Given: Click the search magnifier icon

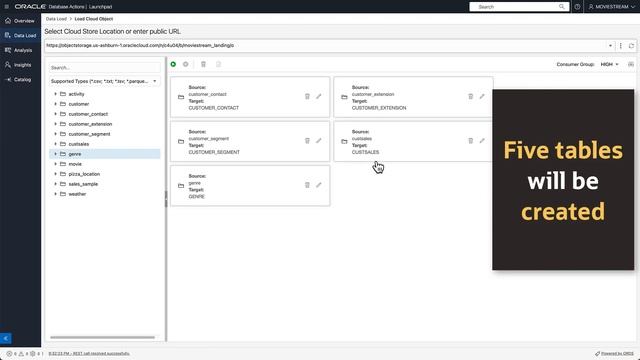Looking at the screenshot, I should click(x=562, y=7).
